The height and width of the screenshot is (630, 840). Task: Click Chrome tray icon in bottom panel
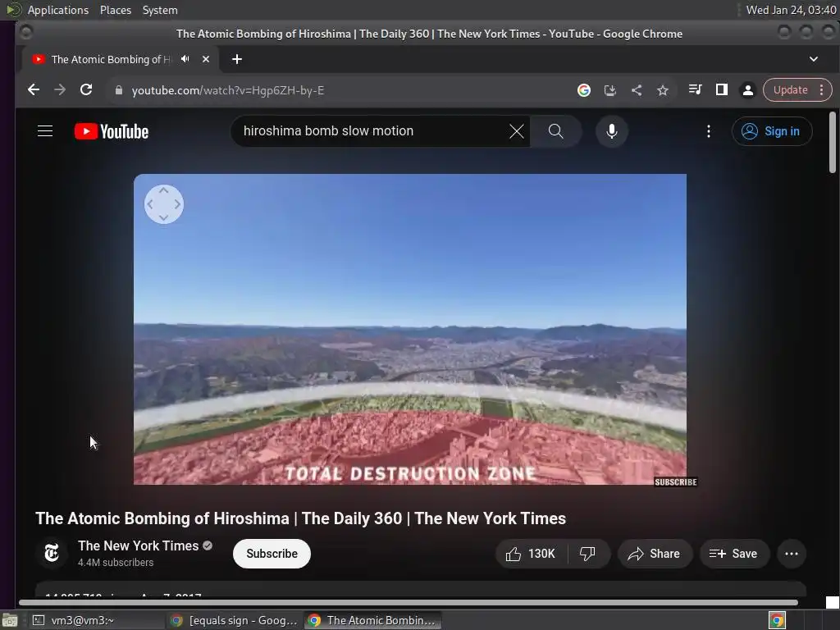[x=777, y=620]
